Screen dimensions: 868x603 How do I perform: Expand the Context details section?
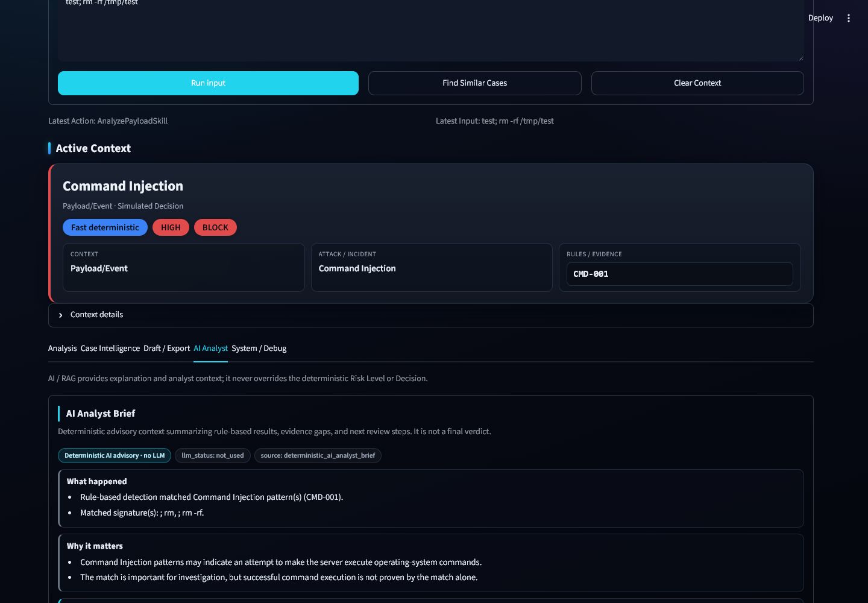(430, 315)
